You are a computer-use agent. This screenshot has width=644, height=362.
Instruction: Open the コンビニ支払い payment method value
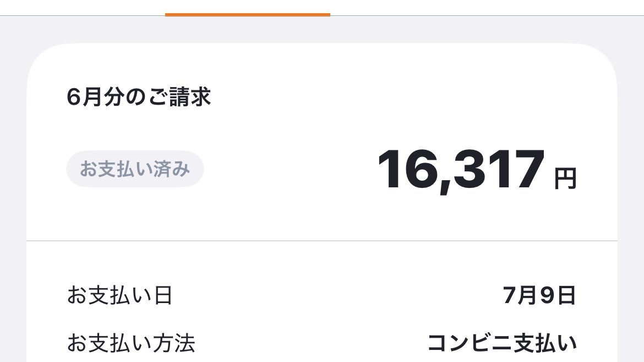(503, 343)
